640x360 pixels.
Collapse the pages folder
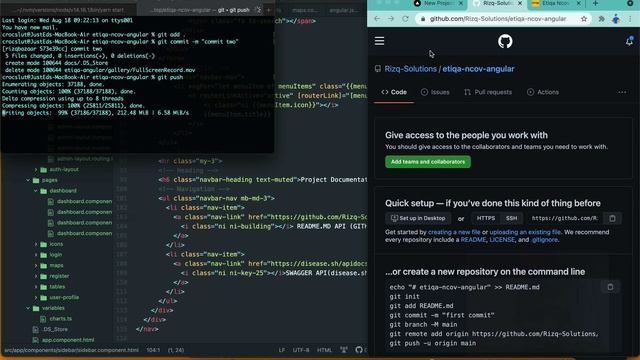point(28,180)
